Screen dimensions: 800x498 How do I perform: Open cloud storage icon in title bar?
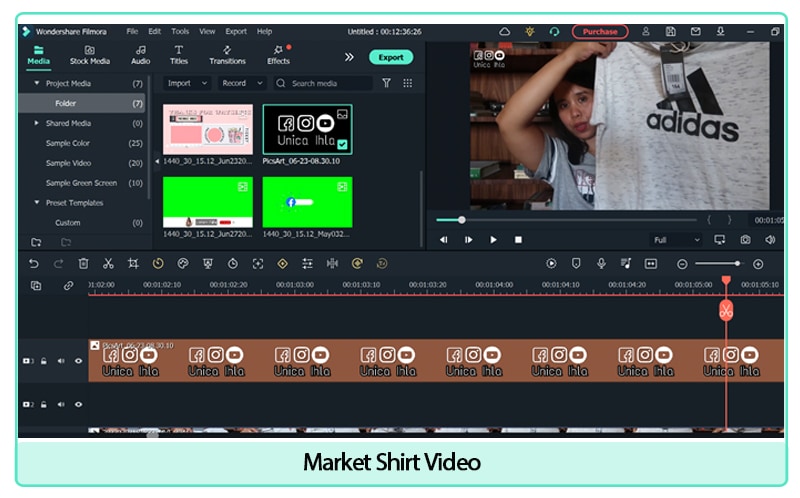[505, 32]
